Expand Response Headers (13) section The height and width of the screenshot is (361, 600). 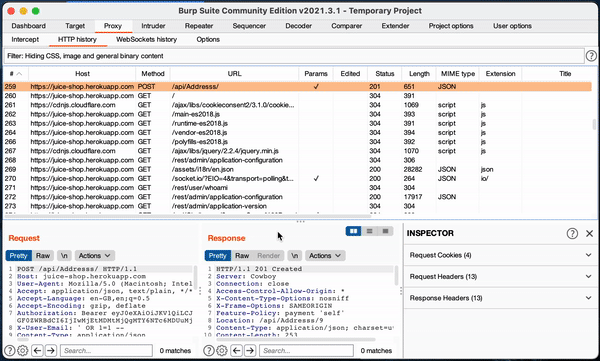[x=500, y=298]
